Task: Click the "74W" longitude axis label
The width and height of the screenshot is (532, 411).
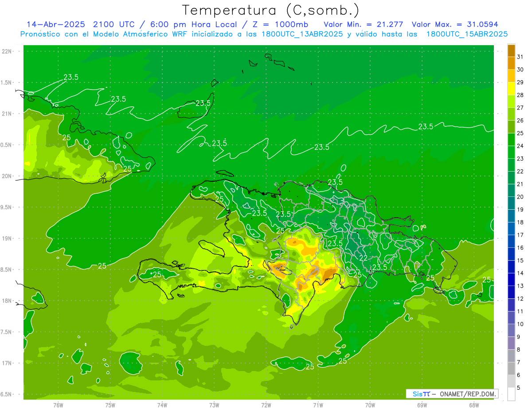Action: pyautogui.click(x=162, y=405)
